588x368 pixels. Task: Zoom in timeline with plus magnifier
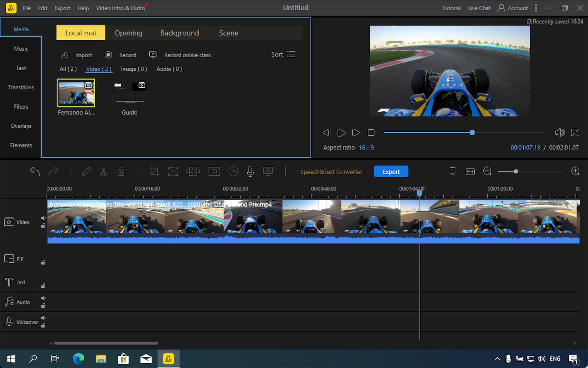[x=575, y=171]
